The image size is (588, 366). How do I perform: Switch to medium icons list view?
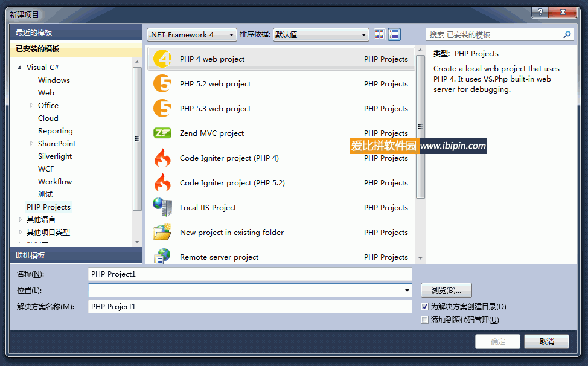click(x=394, y=34)
